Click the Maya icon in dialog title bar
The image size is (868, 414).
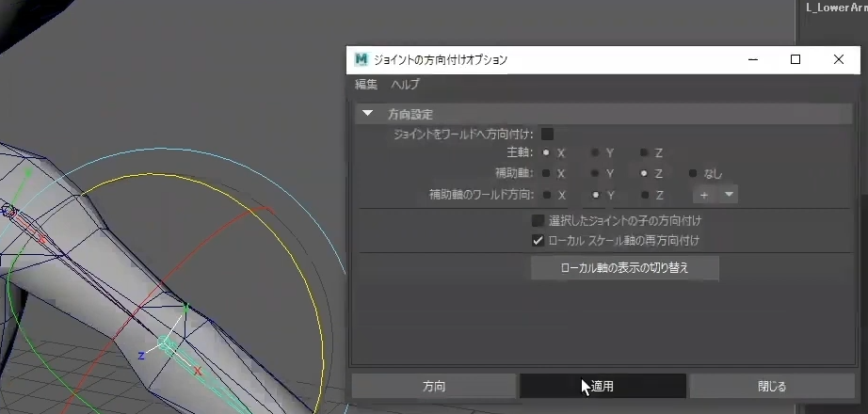click(361, 59)
